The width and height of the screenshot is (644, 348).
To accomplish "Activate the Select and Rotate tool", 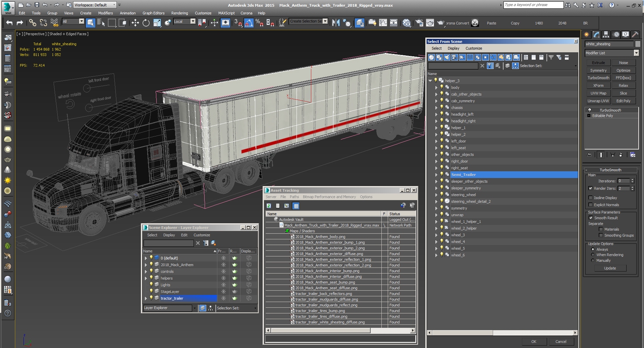I will click(x=146, y=23).
